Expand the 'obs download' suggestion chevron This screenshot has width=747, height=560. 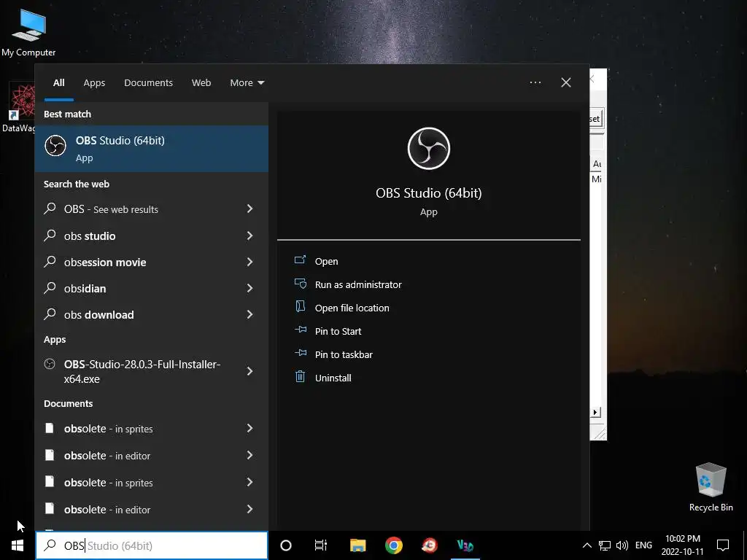pos(249,314)
